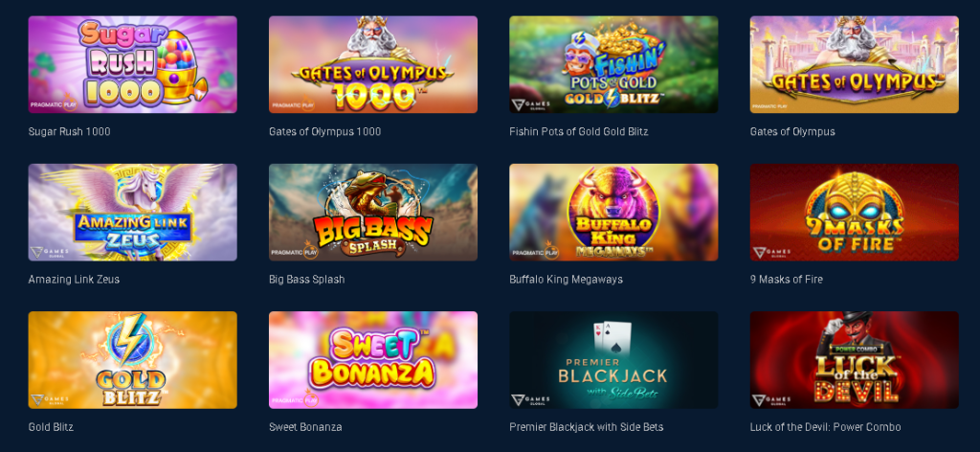Click the Sweet Bonanza game image
The width and height of the screenshot is (980, 452).
coord(373,360)
